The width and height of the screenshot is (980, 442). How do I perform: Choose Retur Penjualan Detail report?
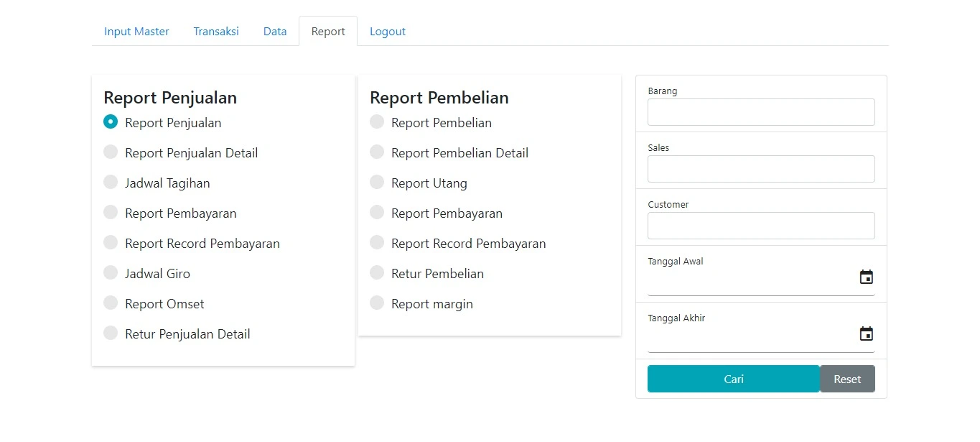tap(111, 333)
